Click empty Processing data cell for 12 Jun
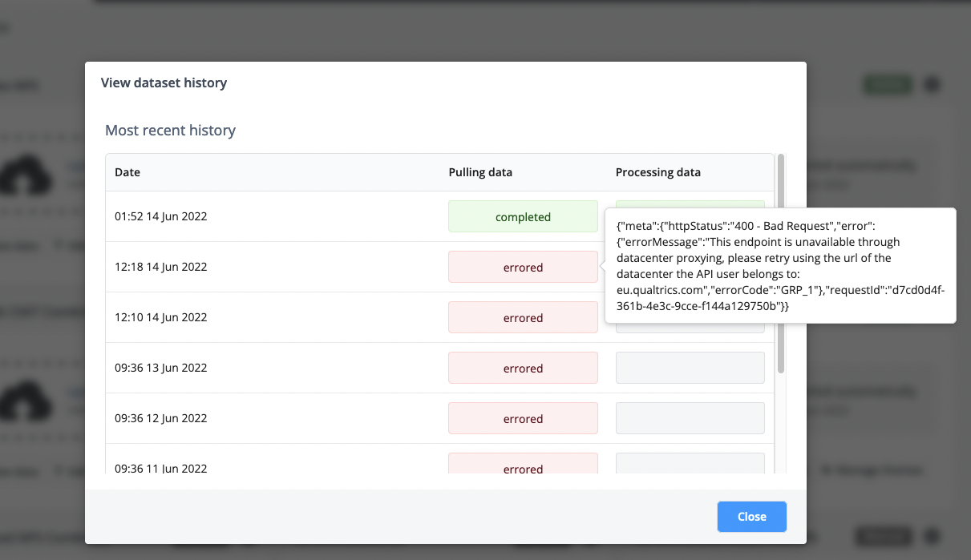Image resolution: width=971 pixels, height=560 pixels. pyautogui.click(x=690, y=418)
